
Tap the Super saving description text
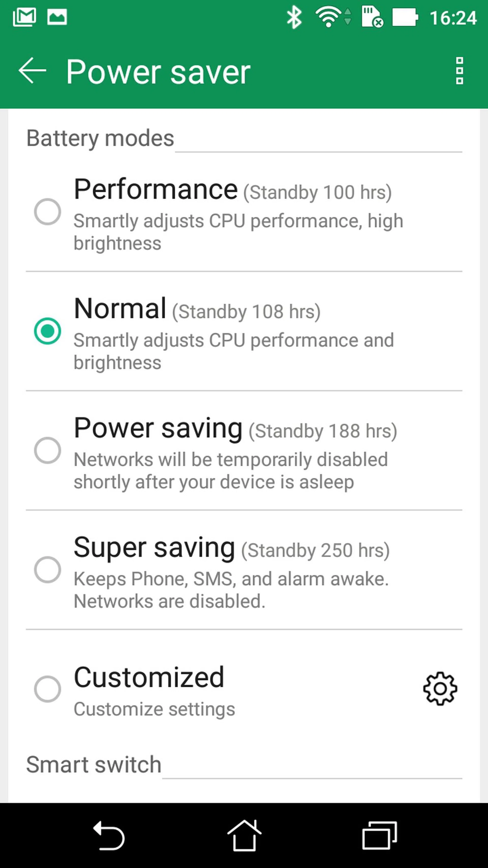(x=231, y=590)
